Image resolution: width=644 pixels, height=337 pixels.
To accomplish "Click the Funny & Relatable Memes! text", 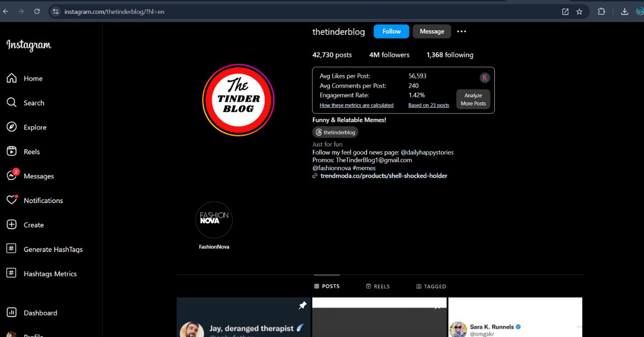I will tap(349, 120).
